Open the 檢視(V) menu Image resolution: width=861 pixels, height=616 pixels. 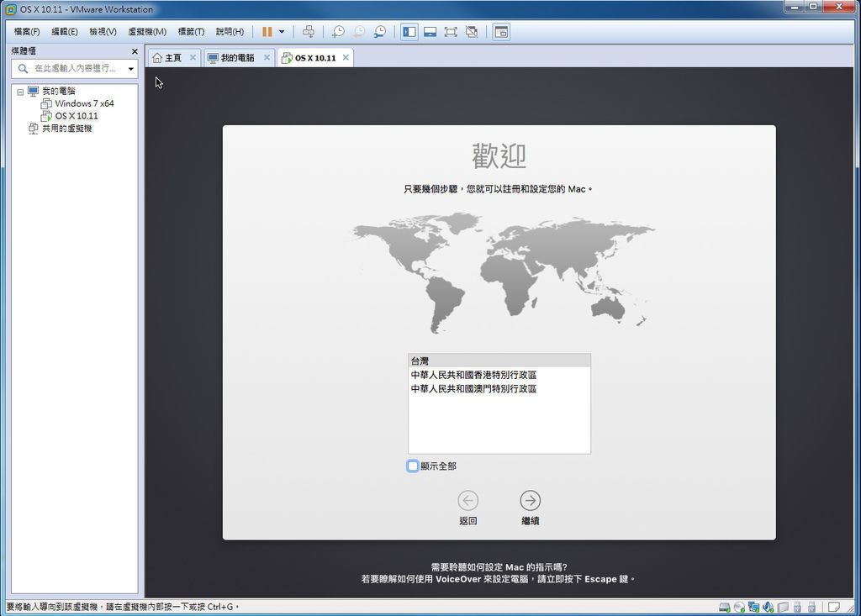tap(103, 32)
